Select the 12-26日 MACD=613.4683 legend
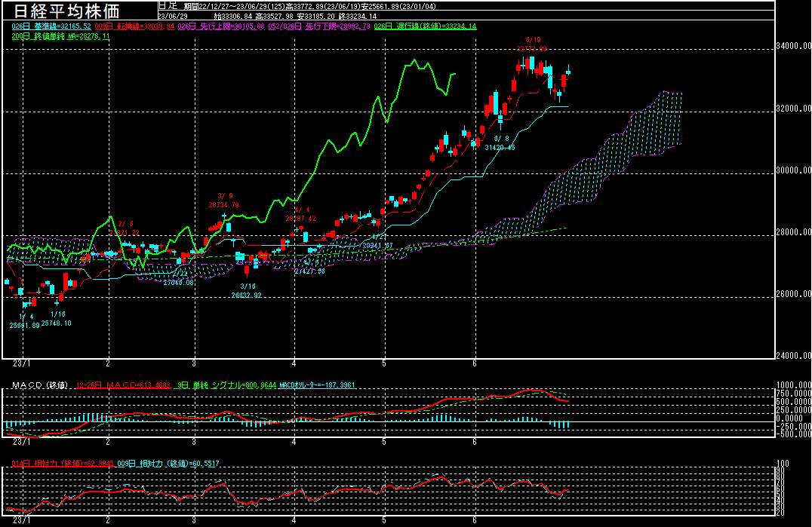812x527 pixels. 123,385
